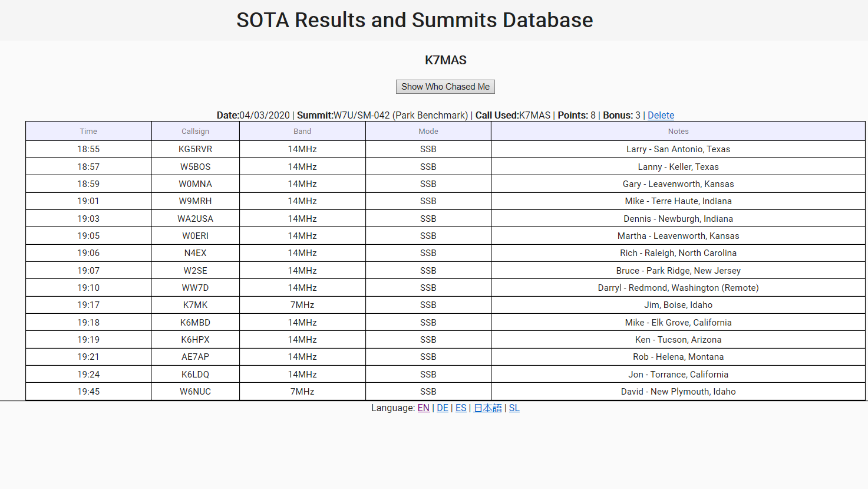Click the Callsign column header
Image resolution: width=868 pixels, height=489 pixels.
[195, 132]
